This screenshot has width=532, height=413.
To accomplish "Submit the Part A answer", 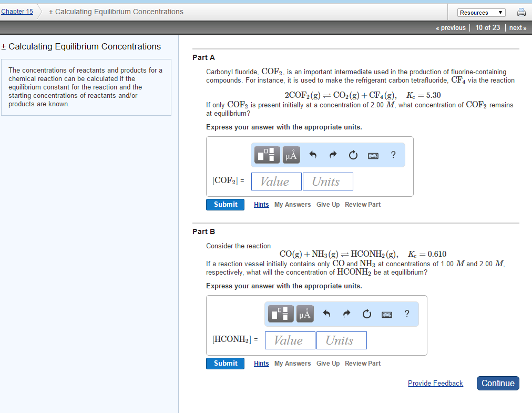I will [x=225, y=204].
